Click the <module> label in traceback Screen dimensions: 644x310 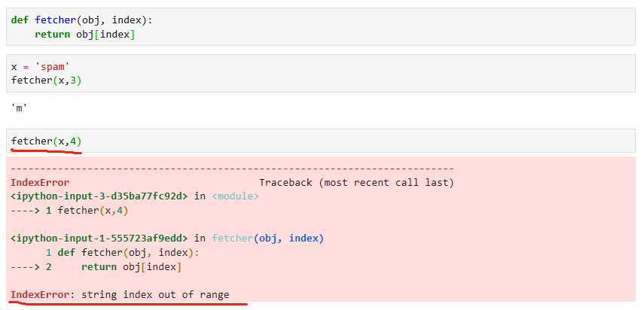(x=235, y=196)
